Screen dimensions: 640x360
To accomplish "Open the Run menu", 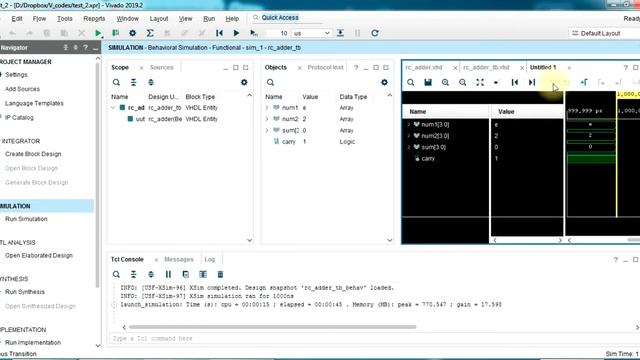I will 209,19.
